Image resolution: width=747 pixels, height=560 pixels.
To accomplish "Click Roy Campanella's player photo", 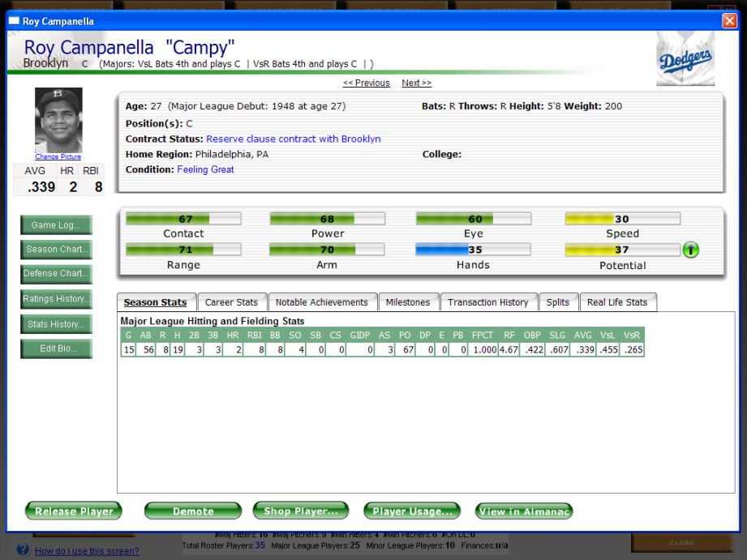I will click(x=58, y=120).
